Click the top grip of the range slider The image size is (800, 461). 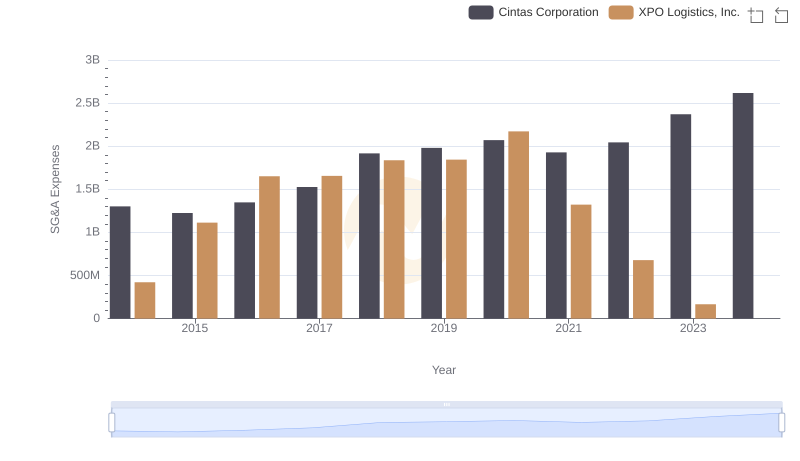pos(446,404)
